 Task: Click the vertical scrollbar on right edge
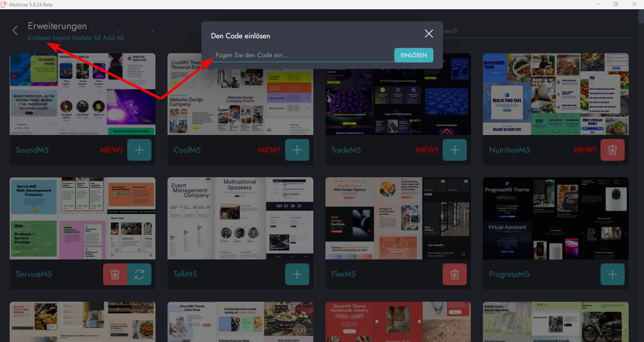tap(641, 16)
